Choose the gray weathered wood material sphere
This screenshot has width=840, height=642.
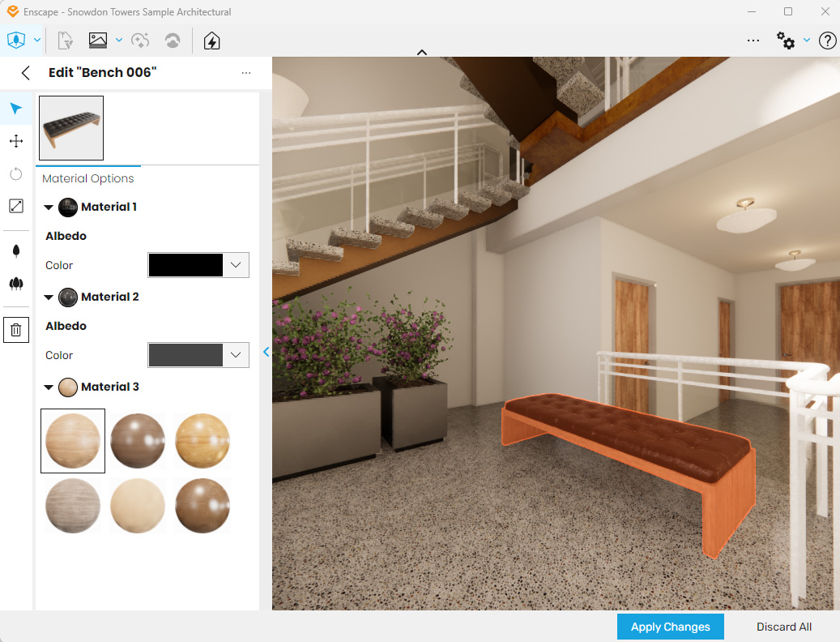(73, 506)
